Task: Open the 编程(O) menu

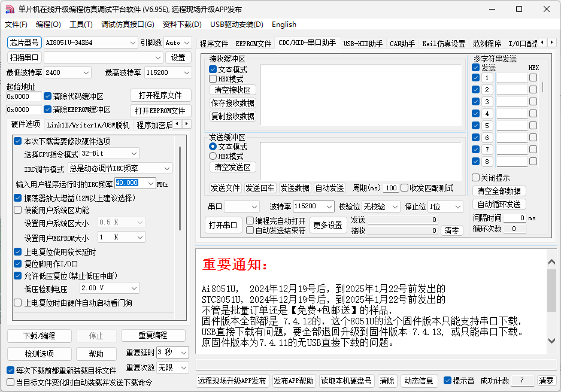Action: [x=48, y=25]
